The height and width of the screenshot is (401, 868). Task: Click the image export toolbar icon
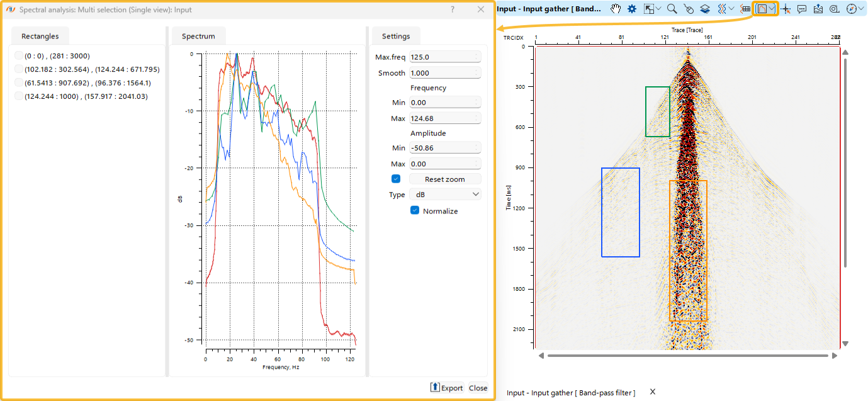(x=818, y=9)
